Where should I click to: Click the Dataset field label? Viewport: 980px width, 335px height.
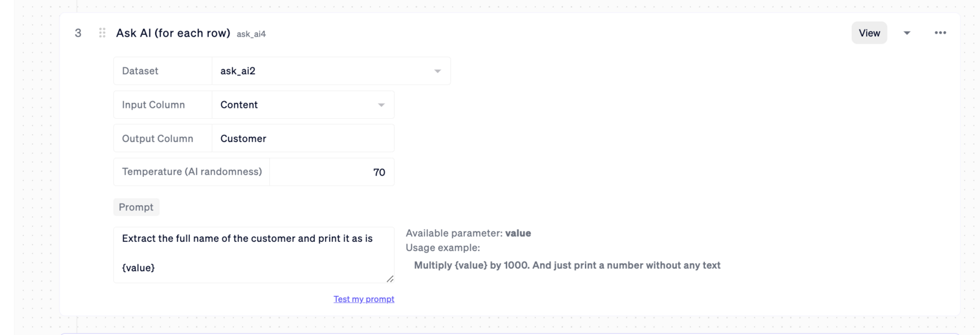pos(140,71)
